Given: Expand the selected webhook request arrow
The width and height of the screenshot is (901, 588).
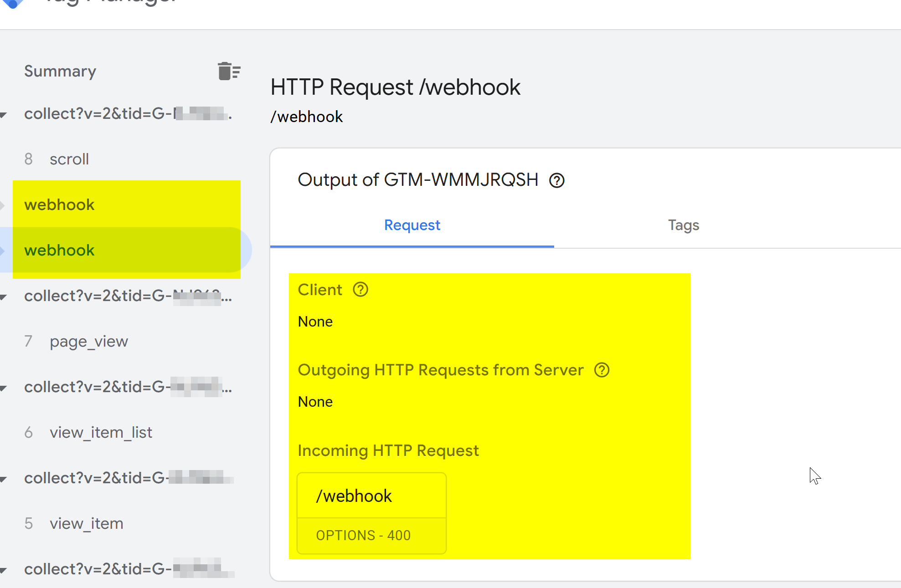Looking at the screenshot, I should pyautogui.click(x=2, y=251).
